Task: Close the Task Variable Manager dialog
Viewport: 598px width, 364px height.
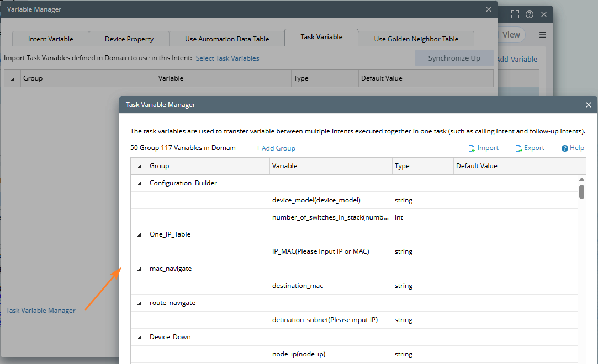Action: coord(589,105)
